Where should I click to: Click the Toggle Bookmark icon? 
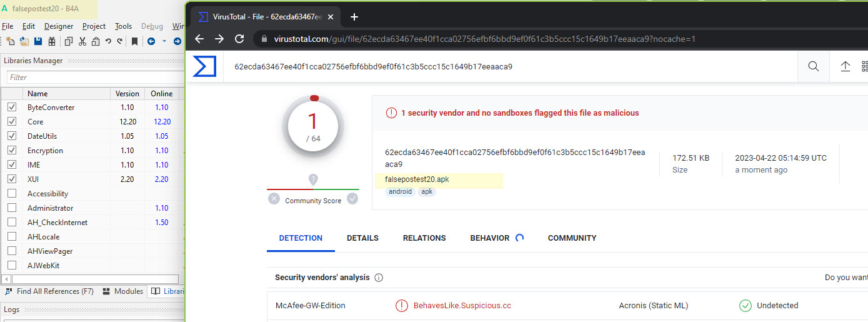(x=134, y=41)
